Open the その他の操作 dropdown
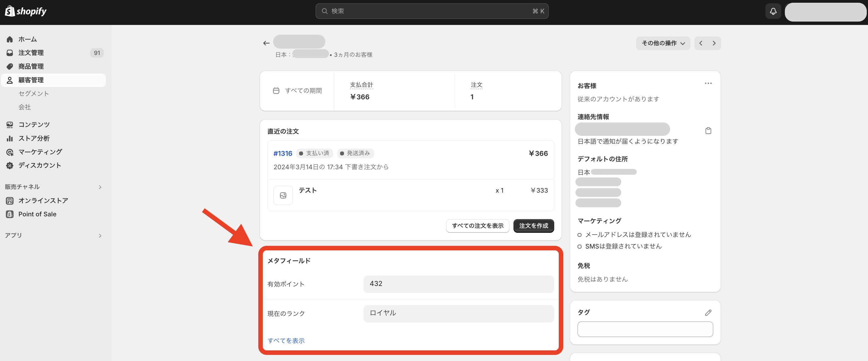The image size is (868, 361). pos(663,43)
